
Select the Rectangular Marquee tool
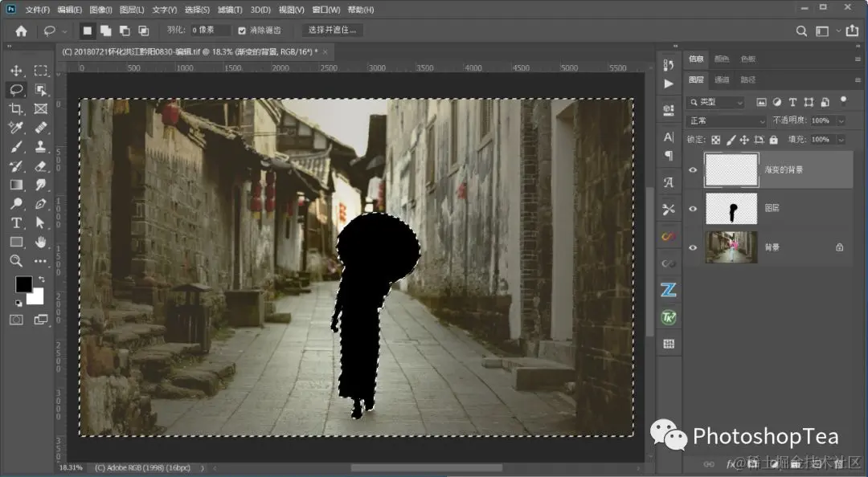coord(40,71)
